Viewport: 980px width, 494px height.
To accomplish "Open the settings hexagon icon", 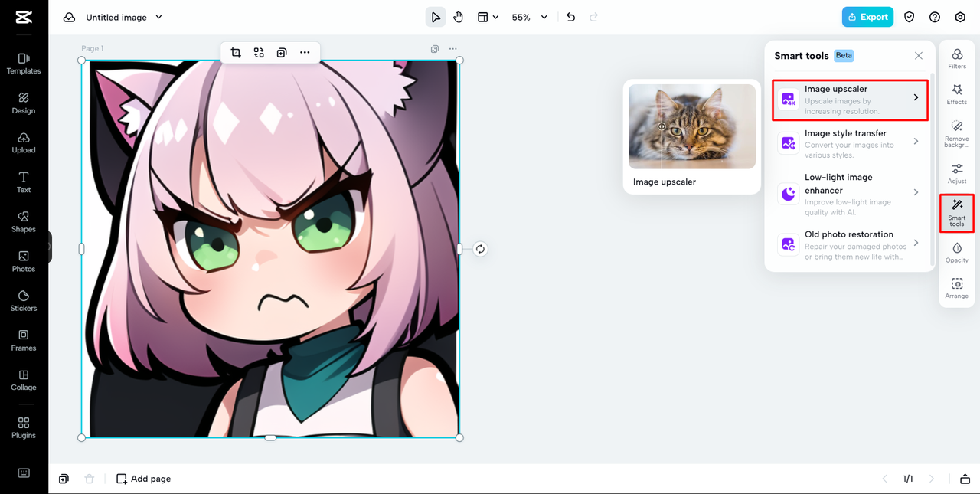I will 960,17.
